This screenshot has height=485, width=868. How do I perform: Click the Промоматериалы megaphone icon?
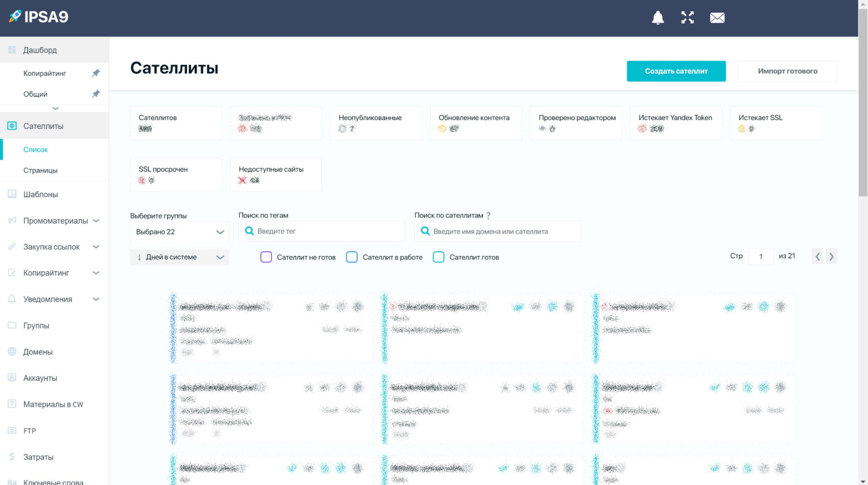tap(12, 220)
